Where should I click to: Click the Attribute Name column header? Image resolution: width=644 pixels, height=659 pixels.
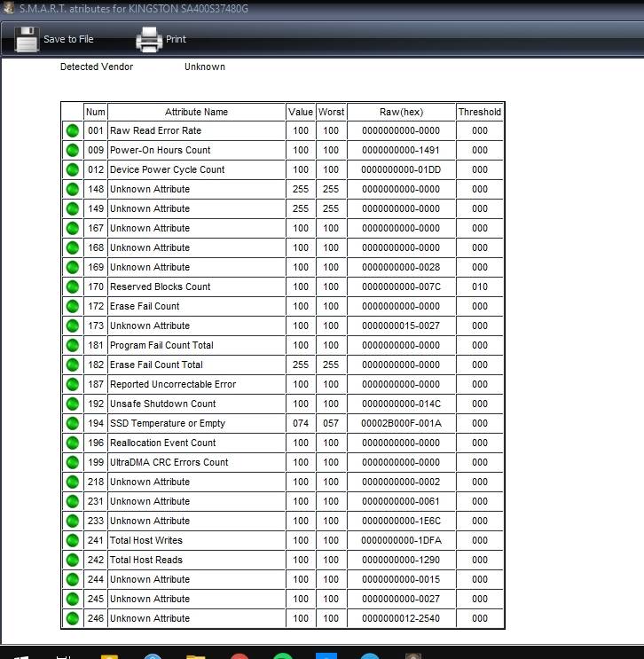point(196,112)
